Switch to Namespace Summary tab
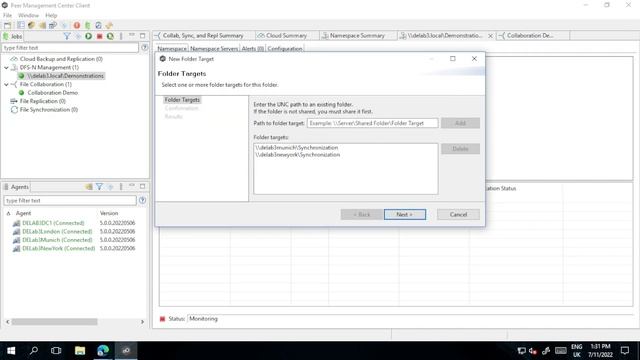This screenshot has width=640, height=360. point(357,36)
